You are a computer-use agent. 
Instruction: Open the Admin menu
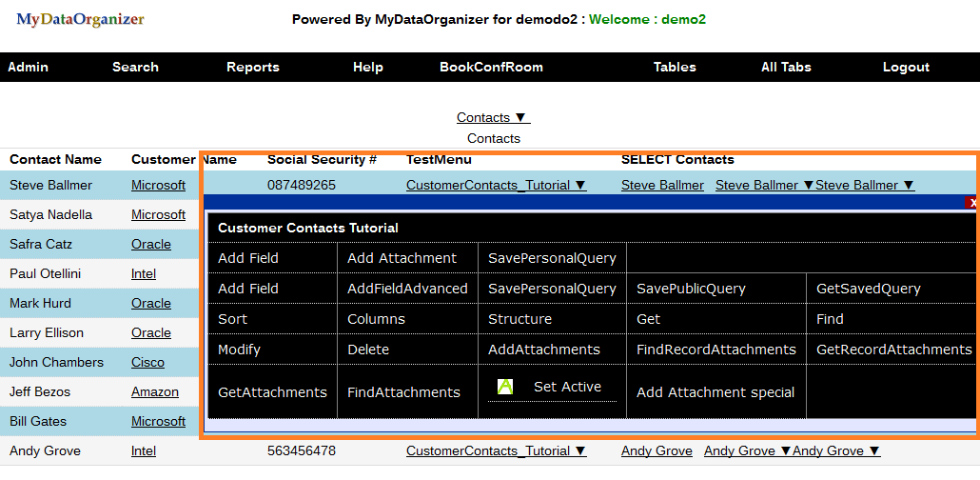(28, 67)
